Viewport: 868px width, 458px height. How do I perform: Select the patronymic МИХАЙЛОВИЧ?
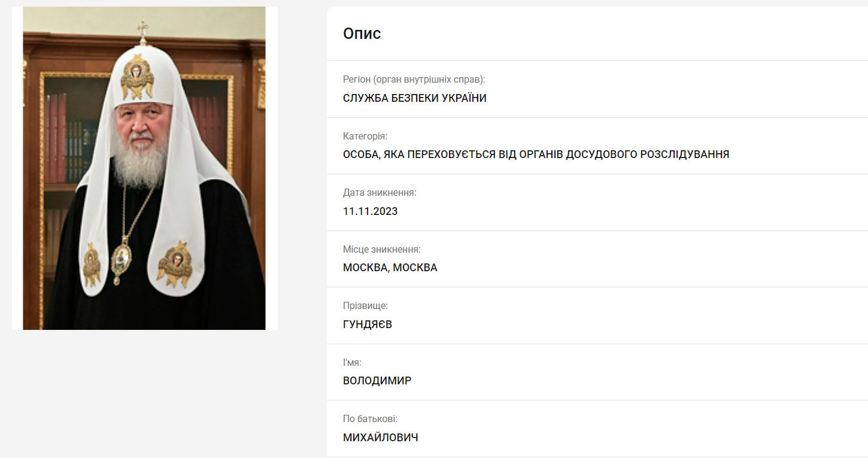(x=381, y=438)
